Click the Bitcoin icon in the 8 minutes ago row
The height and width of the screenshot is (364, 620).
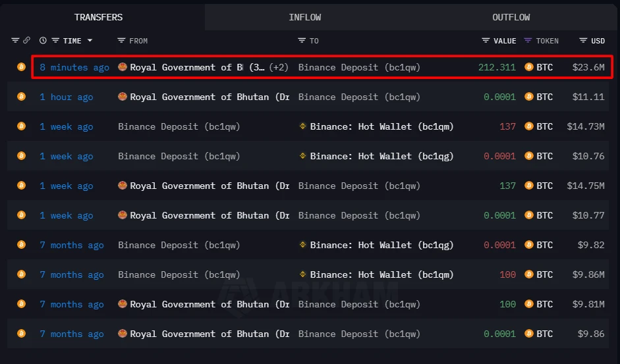pos(21,67)
